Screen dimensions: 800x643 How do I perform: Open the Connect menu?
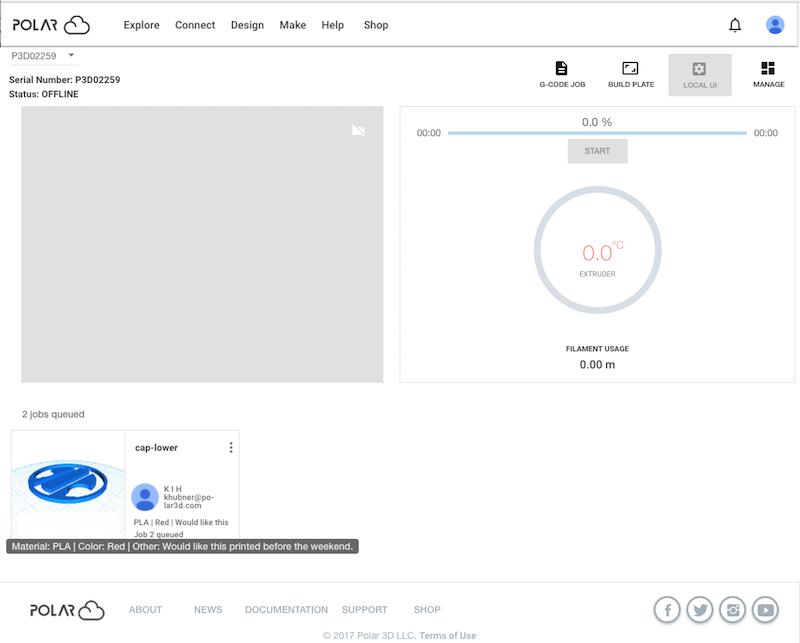195,25
